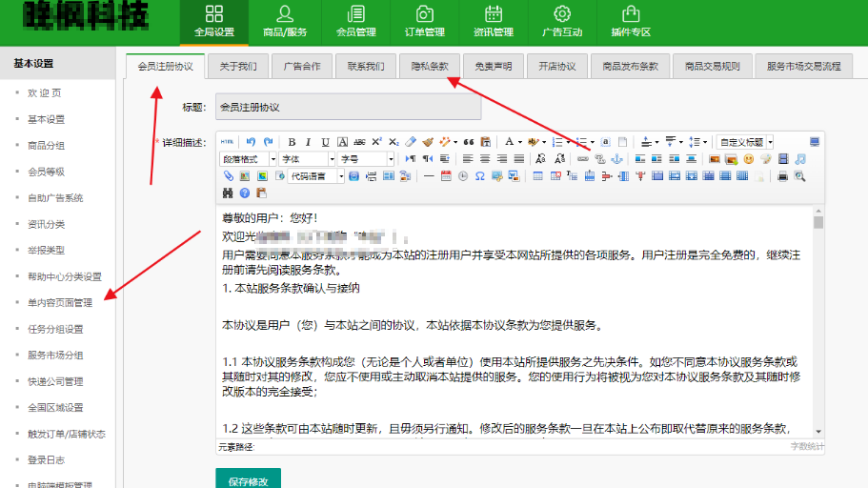Open preview with magnifier icon
This screenshot has height=488, width=868.
800,176
